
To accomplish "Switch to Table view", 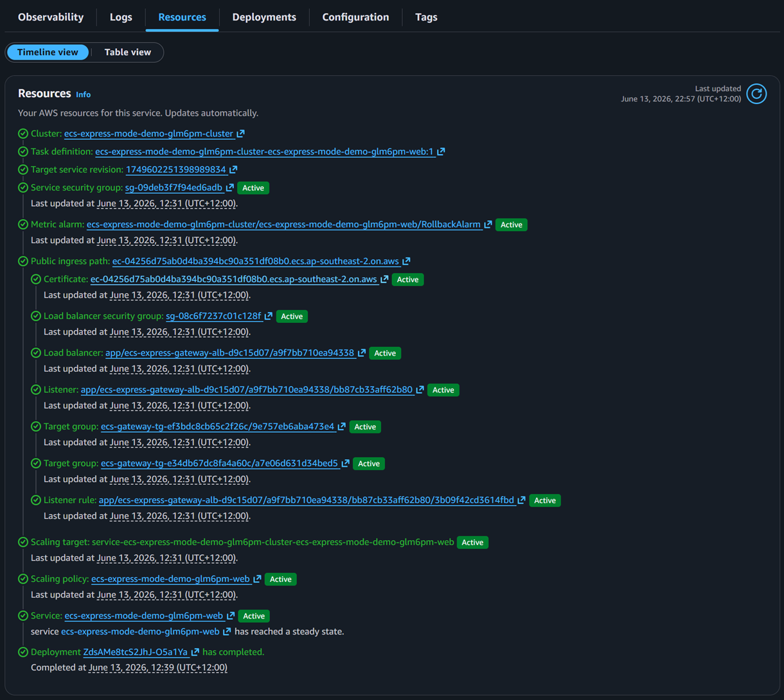I will (x=128, y=52).
